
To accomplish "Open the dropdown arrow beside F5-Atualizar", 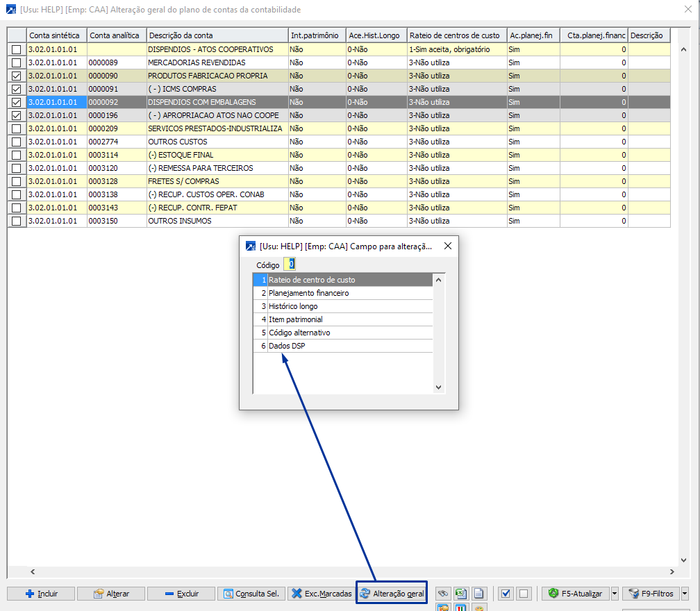I will point(615,594).
